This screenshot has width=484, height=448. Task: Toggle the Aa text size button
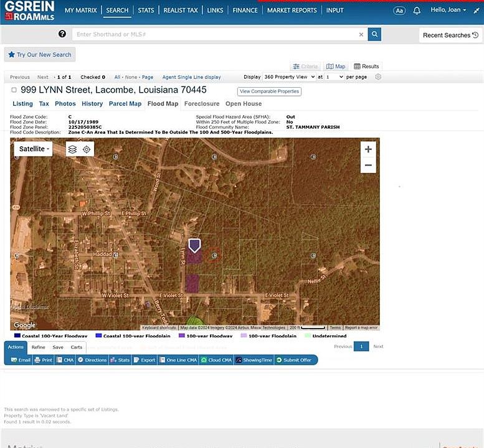click(399, 11)
